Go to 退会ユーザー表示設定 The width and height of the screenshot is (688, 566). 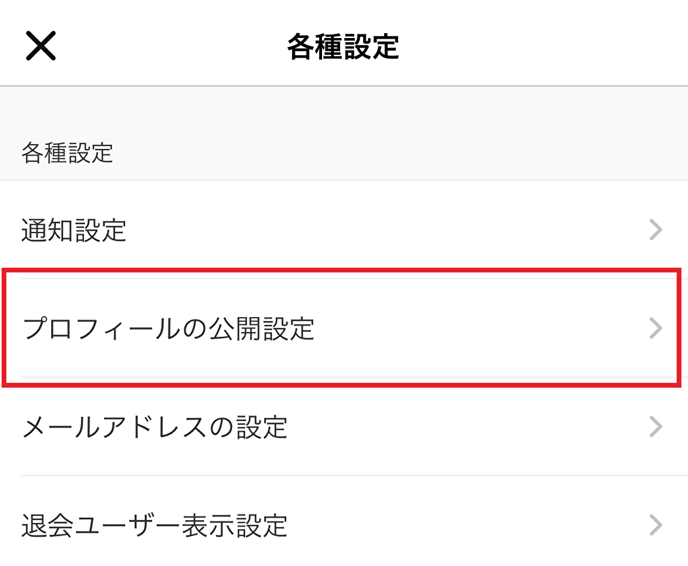pyautogui.click(x=155, y=525)
